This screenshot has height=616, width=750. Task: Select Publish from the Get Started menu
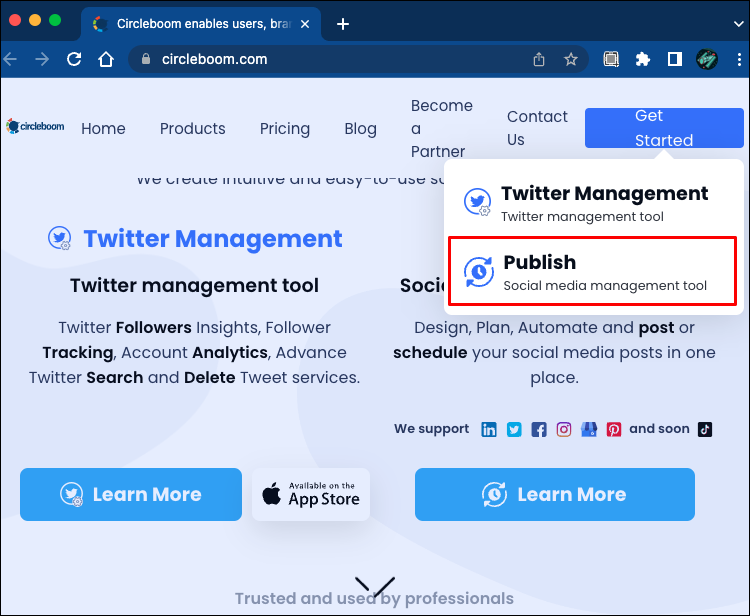[593, 272]
